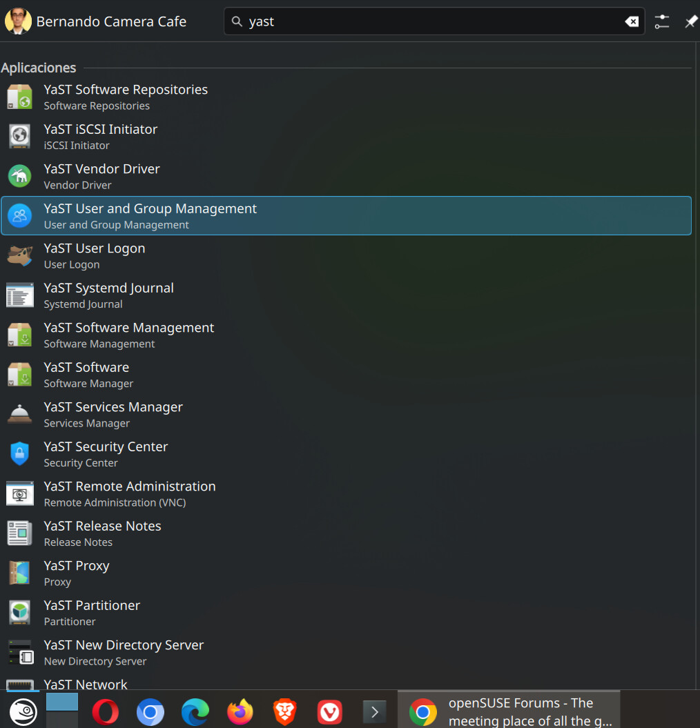Open YaST Security Center
700x728 pixels.
(x=106, y=454)
